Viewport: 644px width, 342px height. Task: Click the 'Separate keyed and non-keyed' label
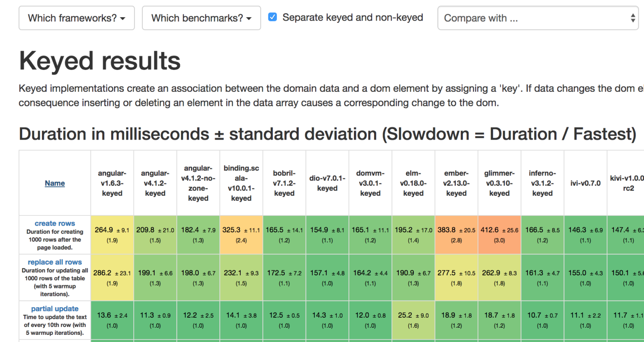point(353,17)
